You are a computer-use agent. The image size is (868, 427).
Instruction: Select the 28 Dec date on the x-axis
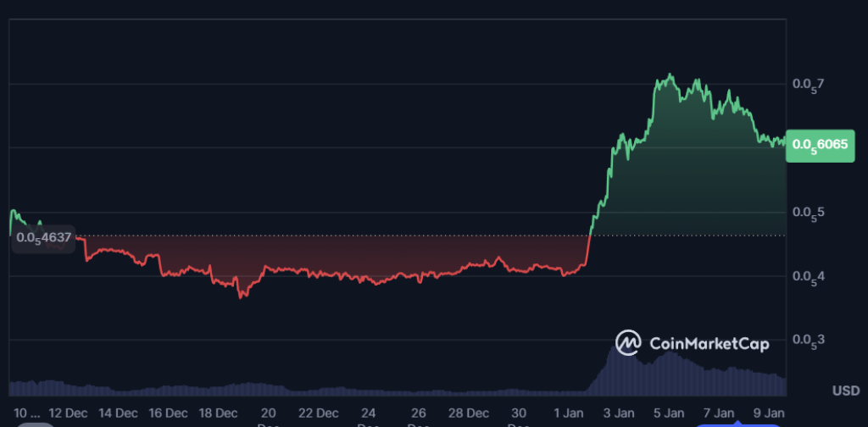468,413
